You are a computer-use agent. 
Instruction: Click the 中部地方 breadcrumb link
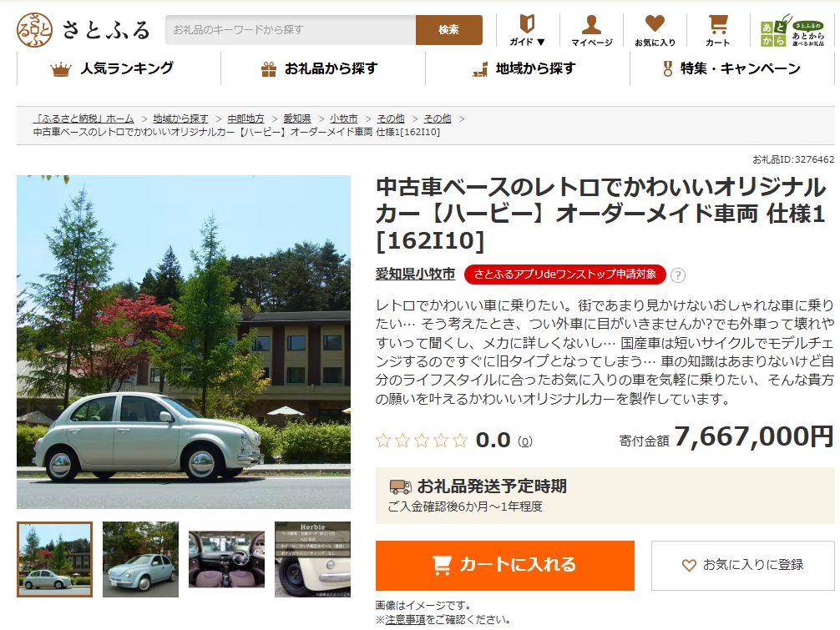pyautogui.click(x=245, y=118)
